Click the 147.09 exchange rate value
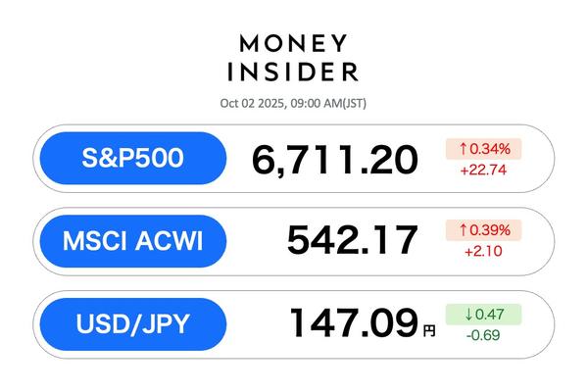588x392 pixels. click(x=353, y=322)
